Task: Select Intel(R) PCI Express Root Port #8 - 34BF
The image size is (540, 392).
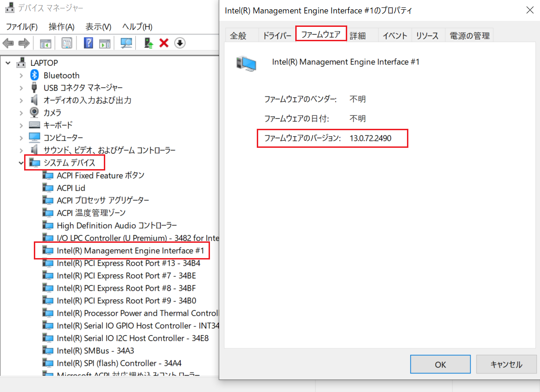Action: [127, 288]
